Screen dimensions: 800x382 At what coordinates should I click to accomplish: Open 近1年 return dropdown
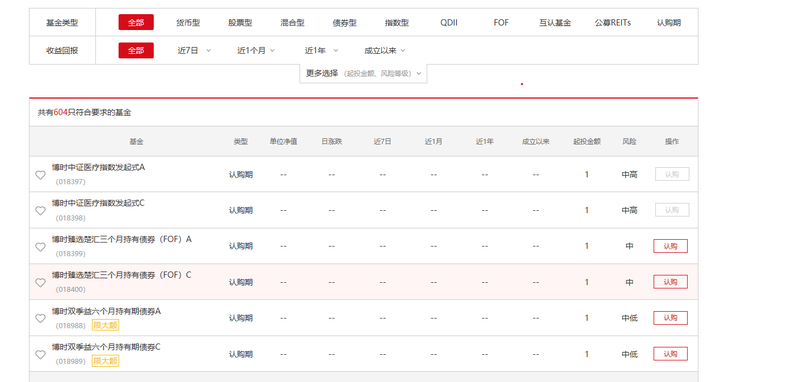tap(321, 50)
